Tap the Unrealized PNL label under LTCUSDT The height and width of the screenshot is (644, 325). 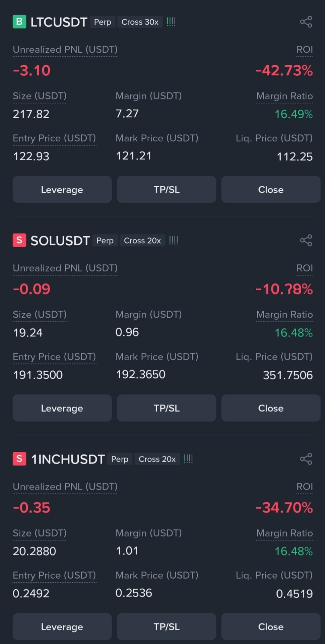pyautogui.click(x=65, y=50)
